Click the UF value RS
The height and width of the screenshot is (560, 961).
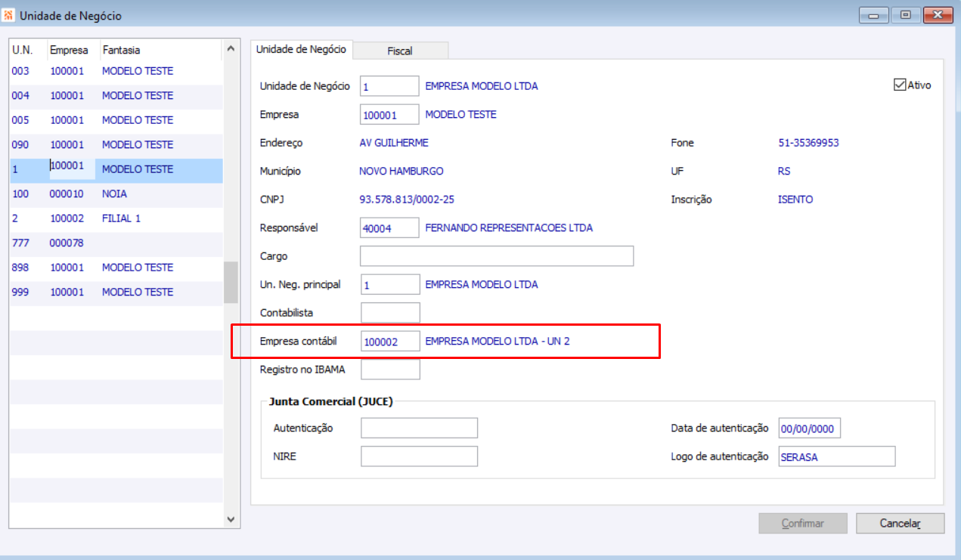(783, 172)
